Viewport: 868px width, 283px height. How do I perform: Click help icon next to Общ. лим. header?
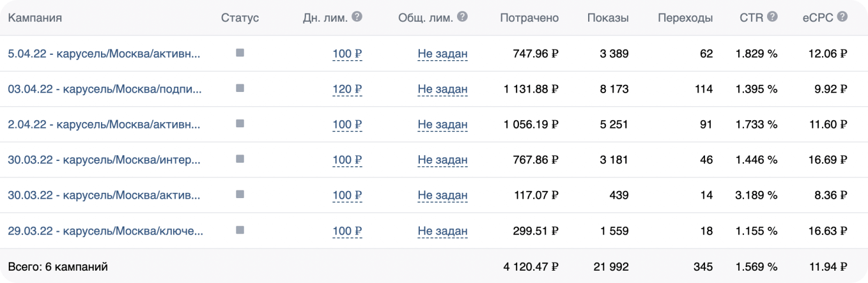462,17
